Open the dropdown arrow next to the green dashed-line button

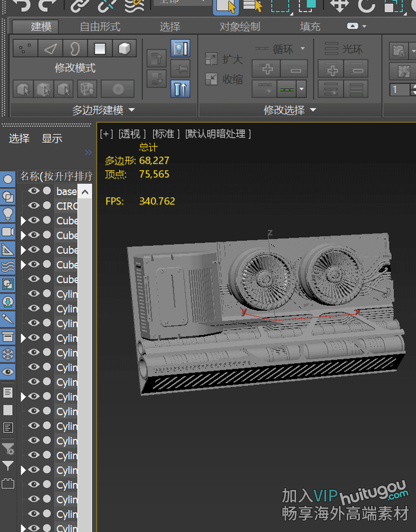[x=301, y=89]
